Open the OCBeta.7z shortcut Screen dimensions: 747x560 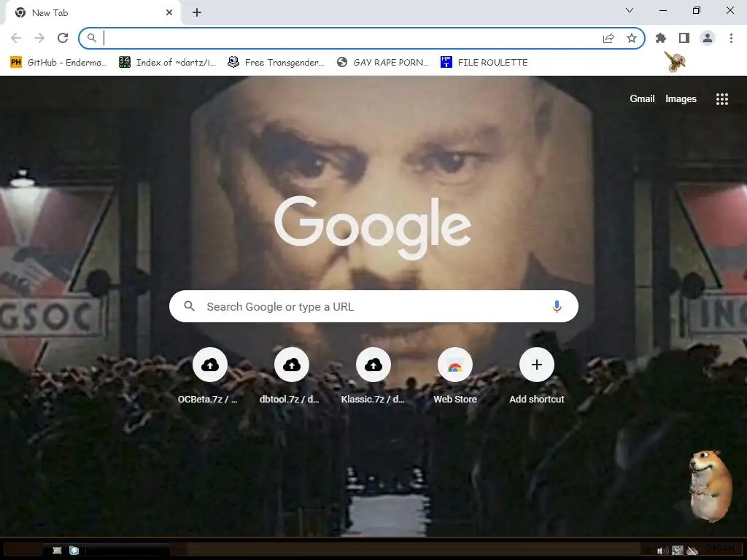click(x=209, y=376)
